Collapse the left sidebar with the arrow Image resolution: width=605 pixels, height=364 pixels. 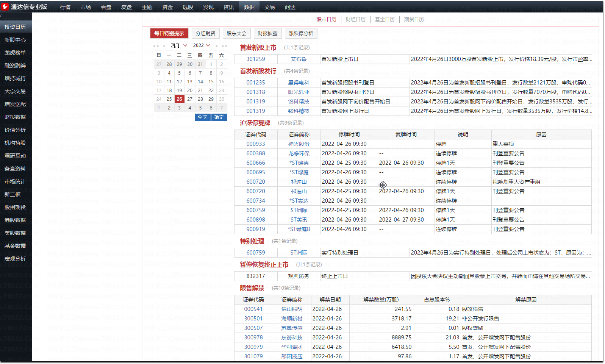1,16
